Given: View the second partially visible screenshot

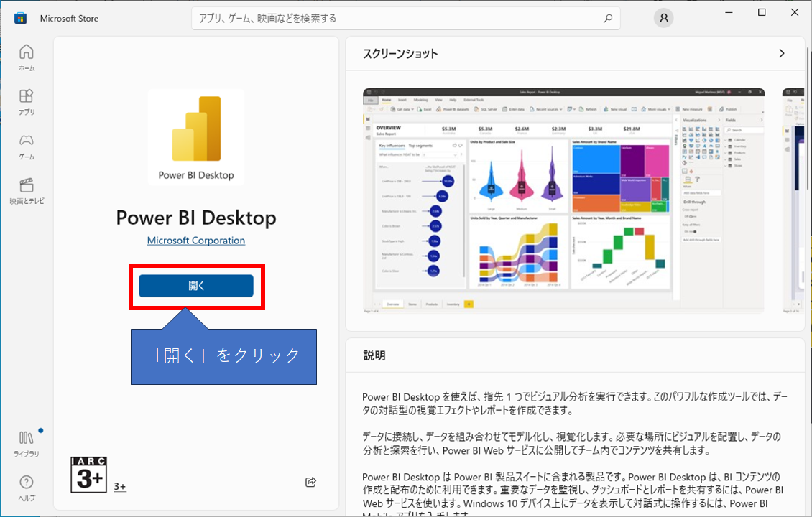Looking at the screenshot, I should click(x=793, y=200).
